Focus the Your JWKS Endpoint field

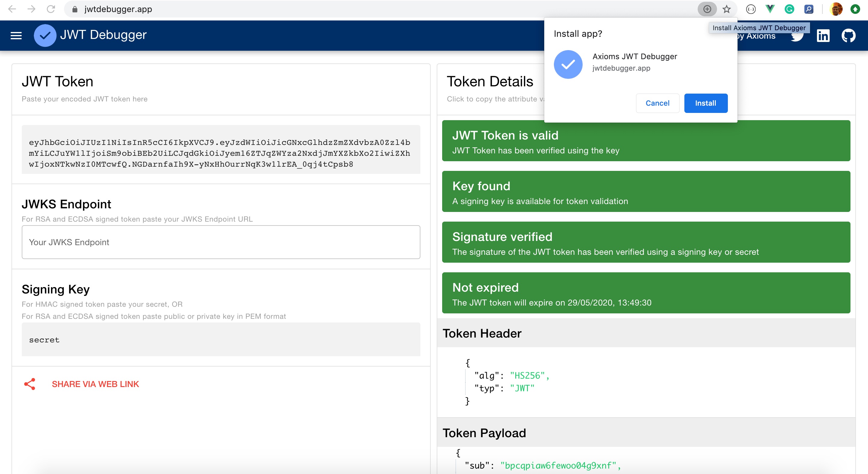click(x=221, y=242)
